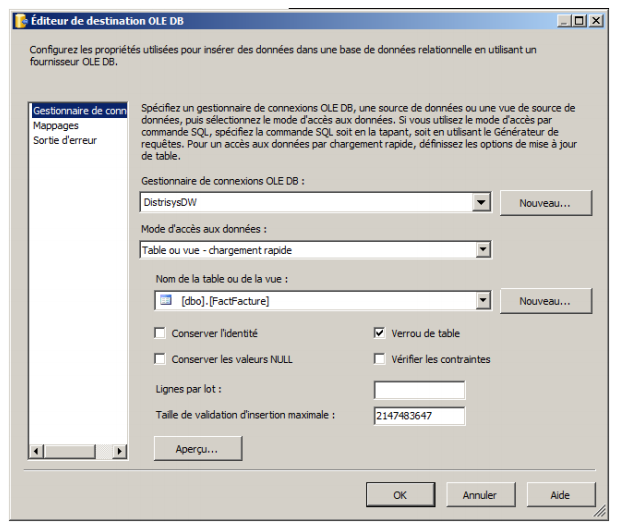Open the Mappages page
Viewport: 617px width, 532px height.
tap(56, 126)
